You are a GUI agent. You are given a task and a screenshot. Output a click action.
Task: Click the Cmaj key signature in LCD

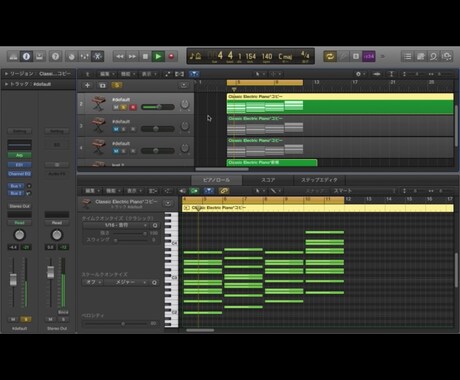(x=285, y=56)
